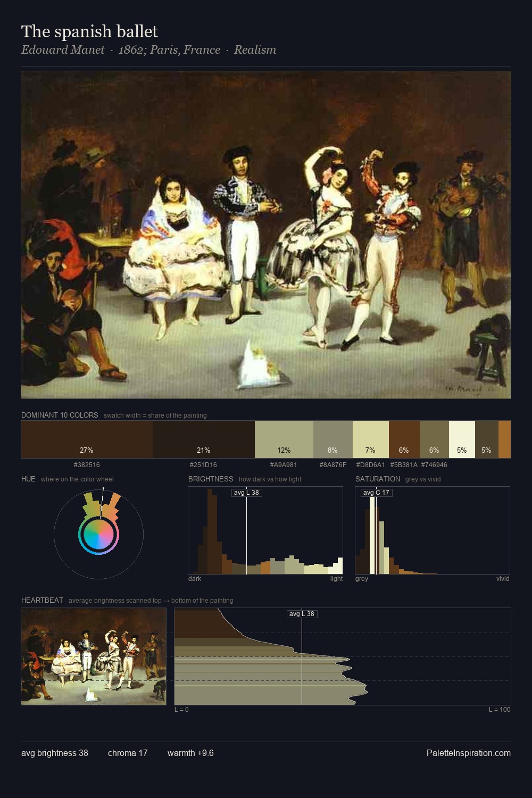Select the 8% grey swatch
The height and width of the screenshot is (798, 532).
333,439
